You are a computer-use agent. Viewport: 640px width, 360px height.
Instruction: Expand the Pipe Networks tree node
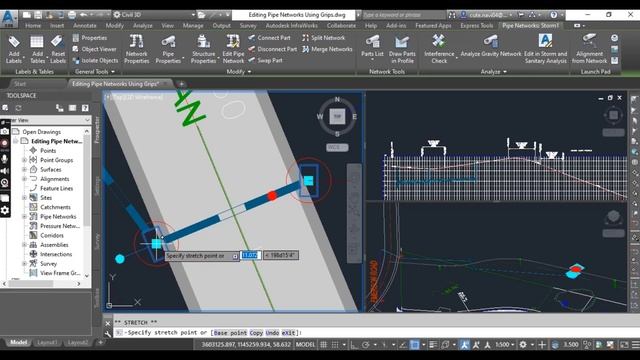pyautogui.click(x=24, y=216)
